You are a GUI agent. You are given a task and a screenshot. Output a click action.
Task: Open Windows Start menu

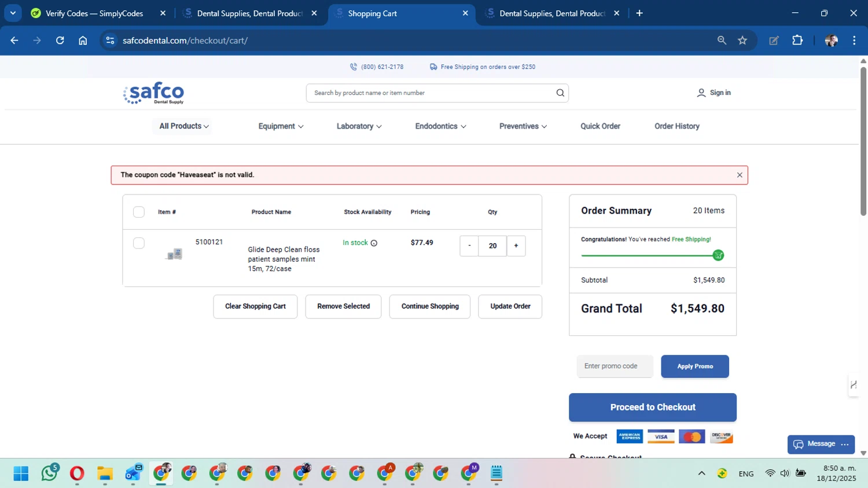21,474
